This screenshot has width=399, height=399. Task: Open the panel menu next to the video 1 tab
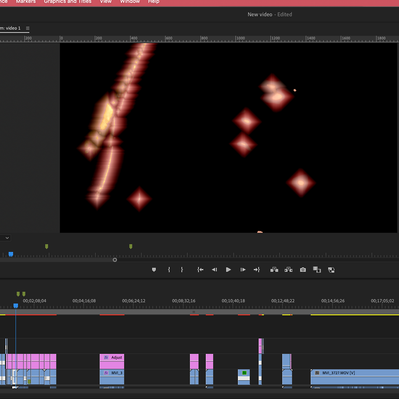click(x=28, y=28)
